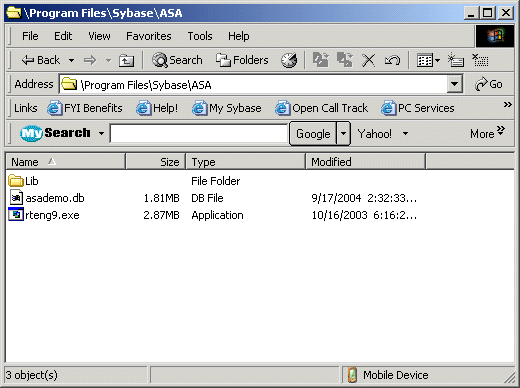
Task: Open the View menu
Action: click(99, 36)
